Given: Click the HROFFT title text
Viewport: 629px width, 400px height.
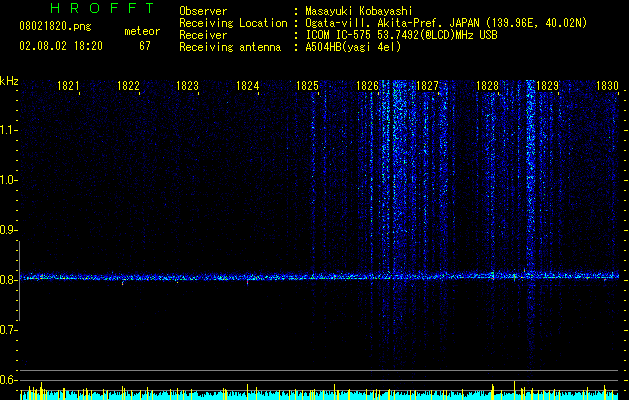Looking at the screenshot, I should [x=102, y=8].
